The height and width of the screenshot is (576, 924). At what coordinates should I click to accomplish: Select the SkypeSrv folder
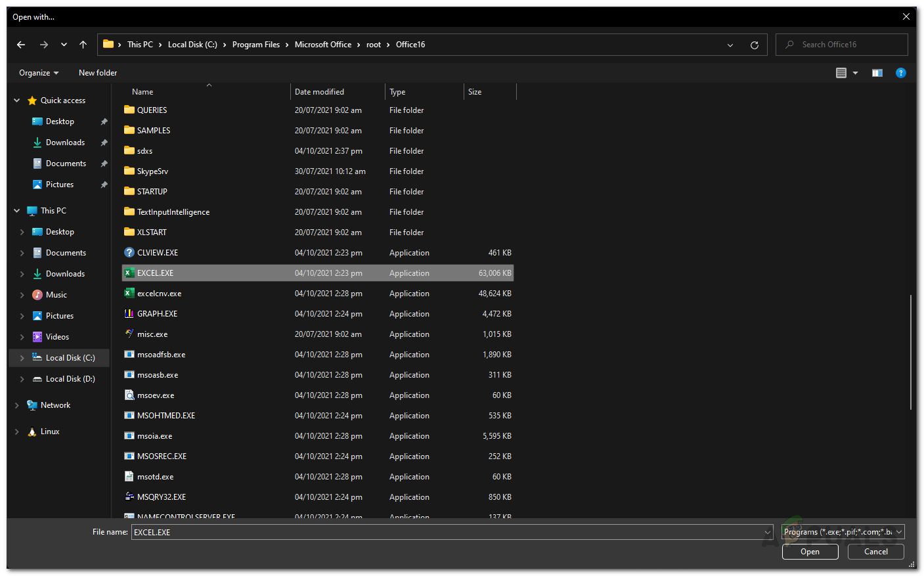click(318, 171)
